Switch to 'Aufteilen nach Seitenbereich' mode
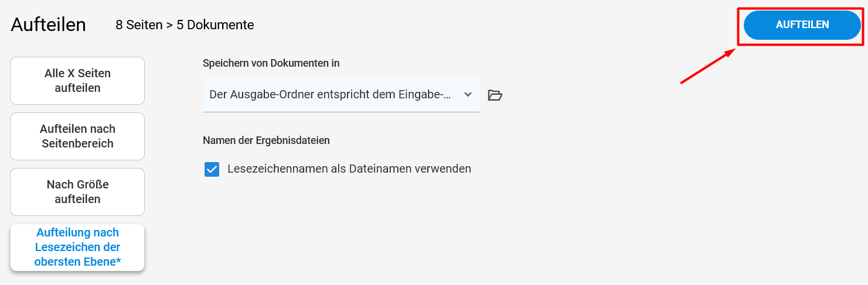The image size is (868, 285). tap(77, 136)
